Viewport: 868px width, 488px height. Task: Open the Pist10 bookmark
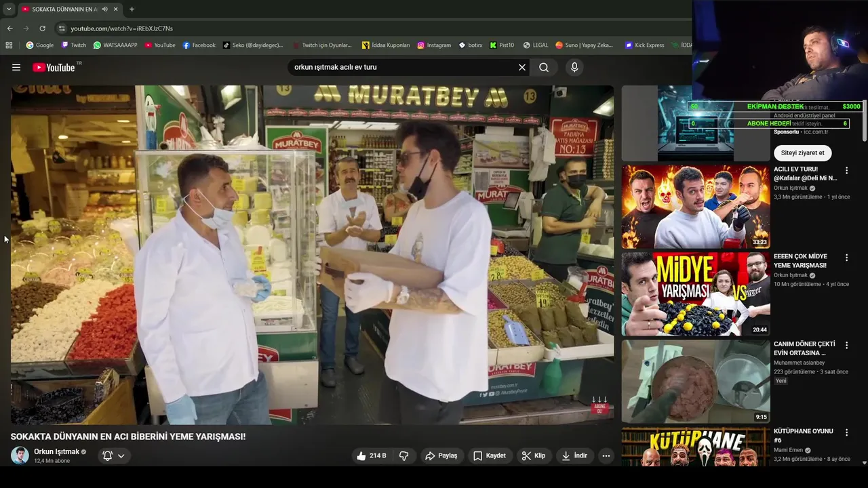click(x=502, y=45)
